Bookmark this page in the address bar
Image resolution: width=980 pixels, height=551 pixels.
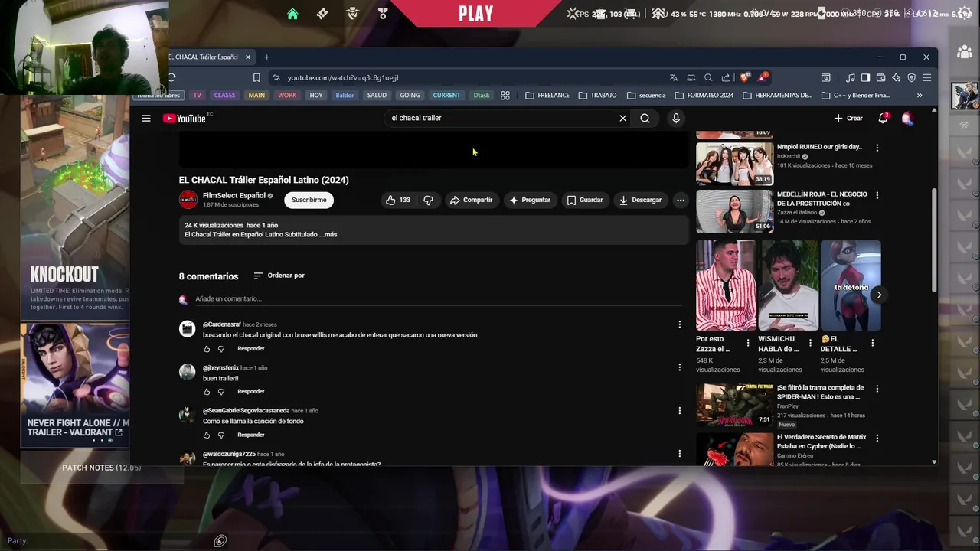tap(256, 77)
